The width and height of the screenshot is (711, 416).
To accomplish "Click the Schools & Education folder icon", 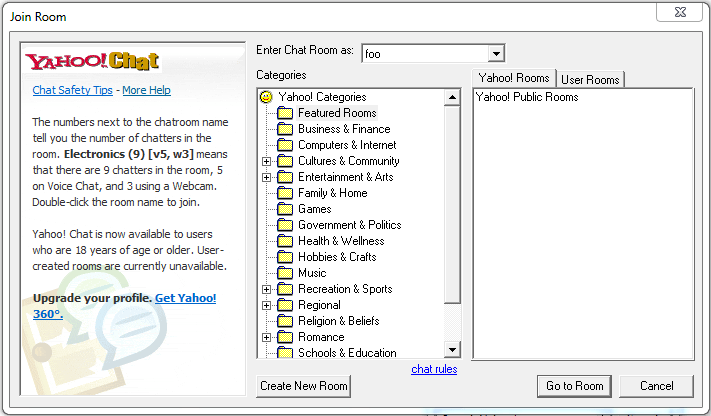I will [285, 352].
